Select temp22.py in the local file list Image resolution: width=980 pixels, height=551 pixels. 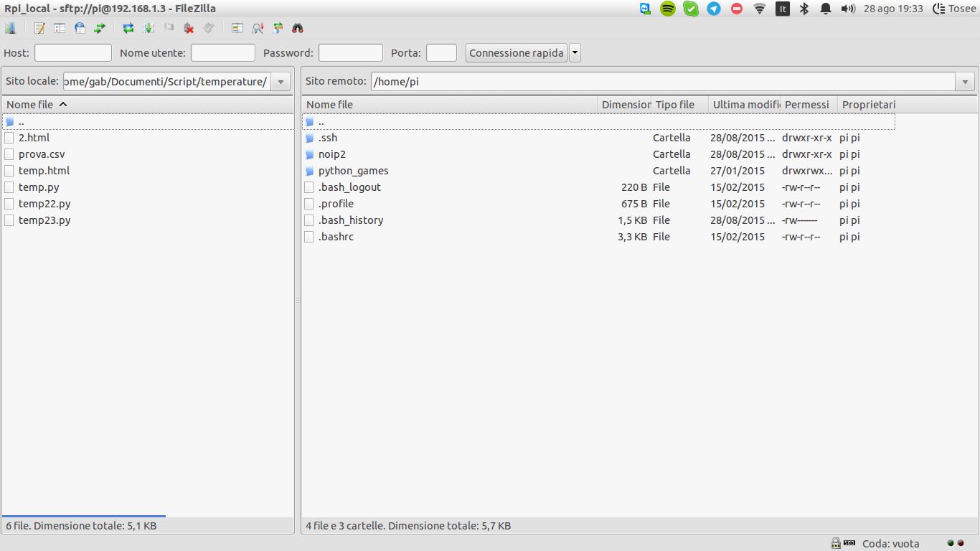click(x=44, y=204)
